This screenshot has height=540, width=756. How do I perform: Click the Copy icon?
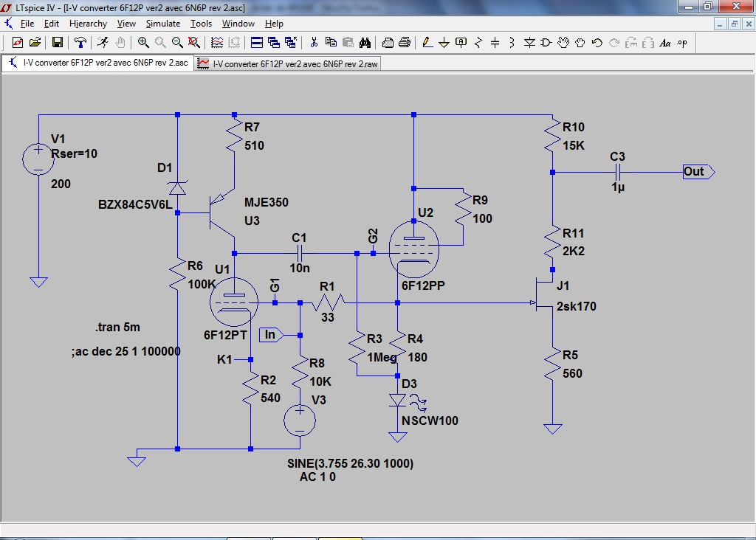coord(331,43)
